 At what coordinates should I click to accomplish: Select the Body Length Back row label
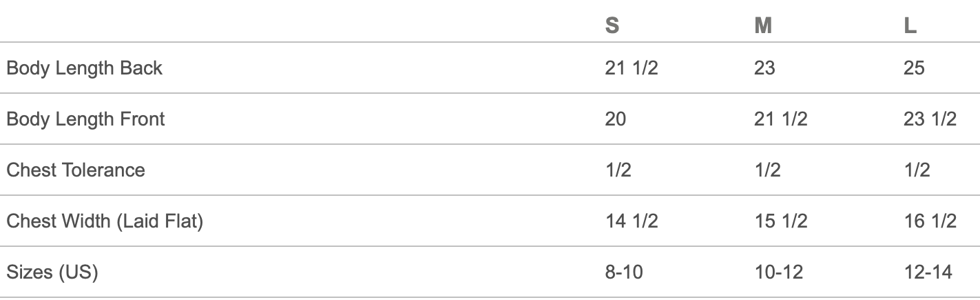click(85, 68)
